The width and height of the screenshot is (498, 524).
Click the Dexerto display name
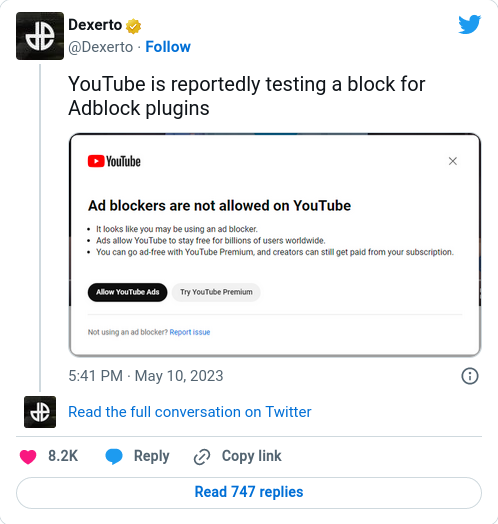coord(95,25)
